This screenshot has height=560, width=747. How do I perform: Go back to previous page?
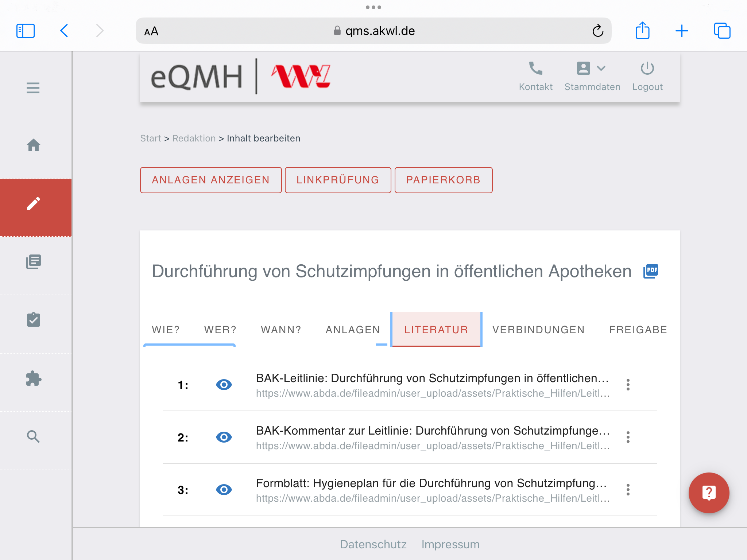pos(64,31)
